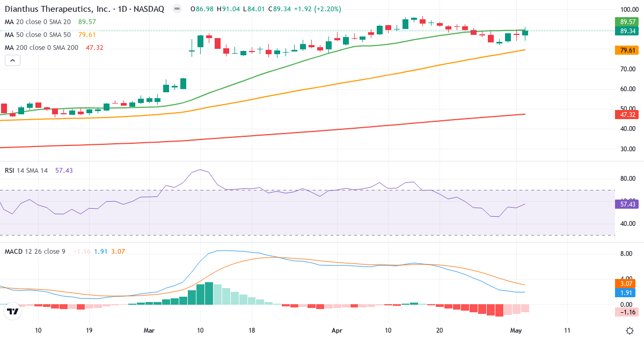Click the purple 57.43 RSI value label
Image resolution: width=644 pixels, height=338 pixels.
628,204
